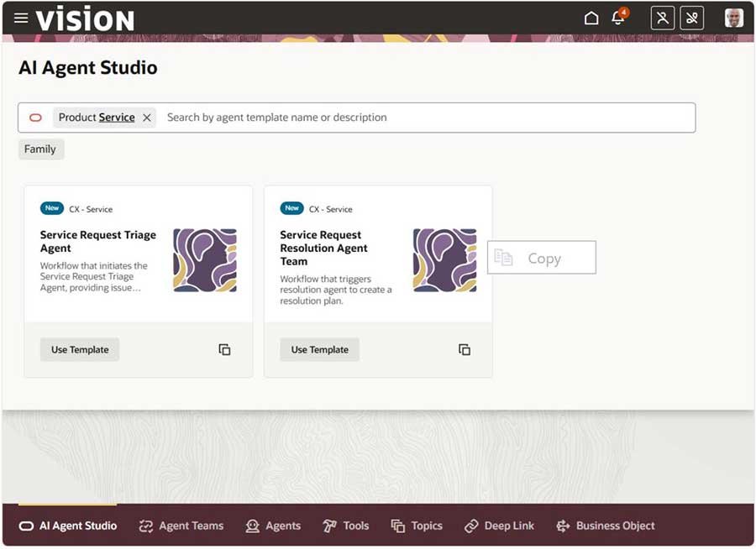Viewport: 756px width, 549px height.
Task: Switch to the Agent Teams tab
Action: [x=181, y=525]
